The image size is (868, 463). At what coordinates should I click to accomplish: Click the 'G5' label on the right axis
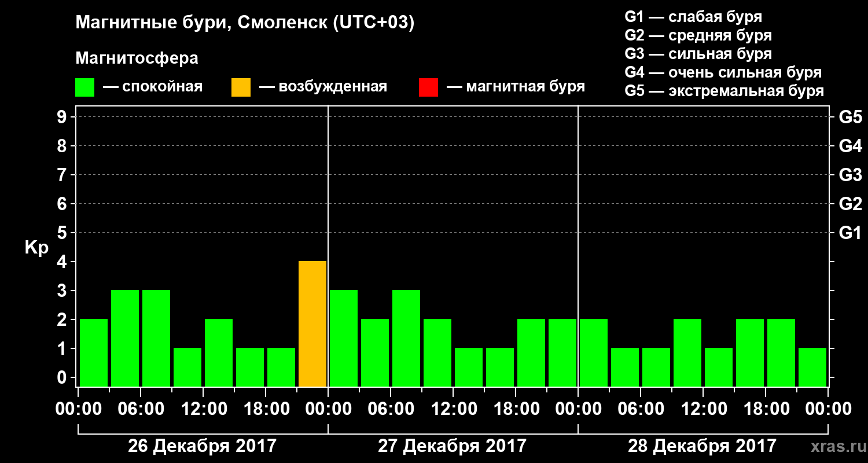pyautogui.click(x=850, y=117)
